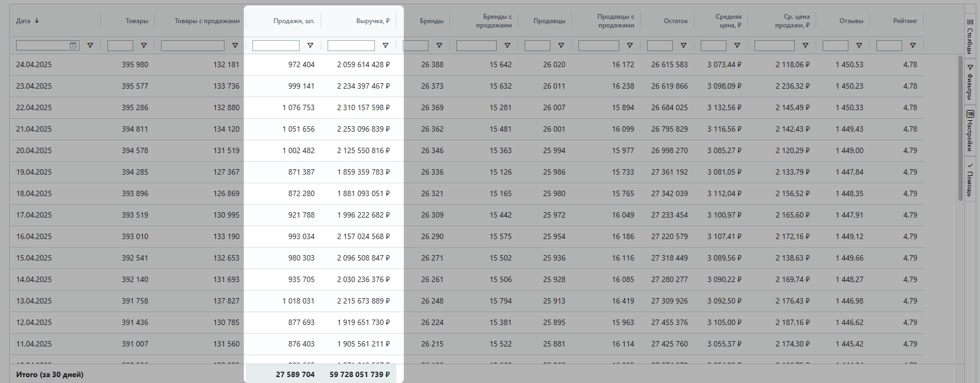Focus the Отзывы filter input box

[x=836, y=46]
